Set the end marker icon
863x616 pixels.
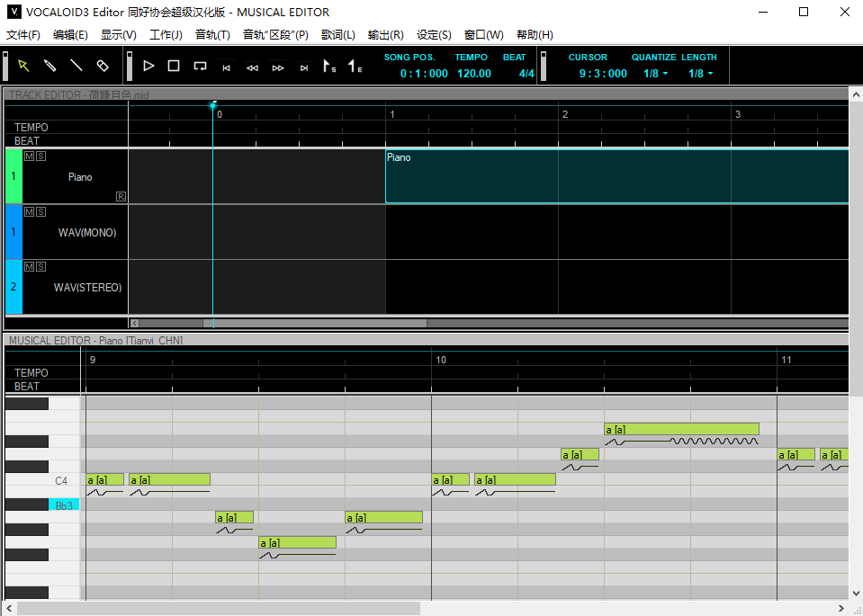(355, 67)
